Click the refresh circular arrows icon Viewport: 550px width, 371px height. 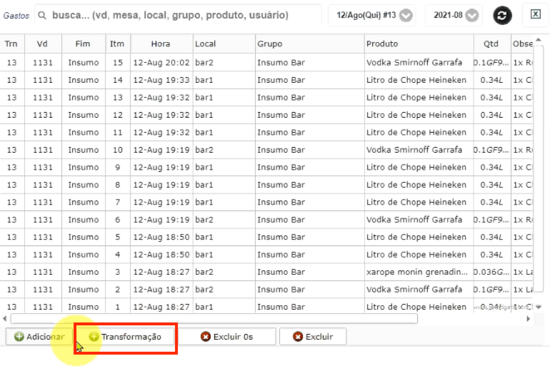pyautogui.click(x=502, y=15)
